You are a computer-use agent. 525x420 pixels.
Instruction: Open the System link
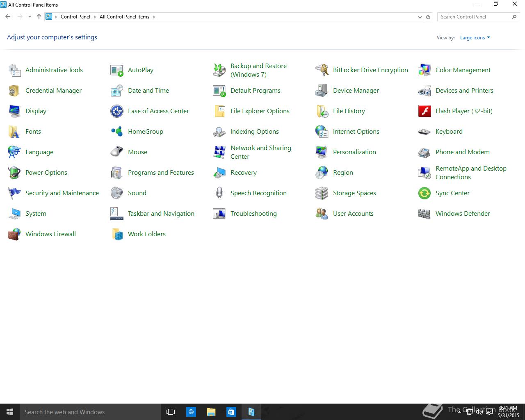tap(36, 214)
